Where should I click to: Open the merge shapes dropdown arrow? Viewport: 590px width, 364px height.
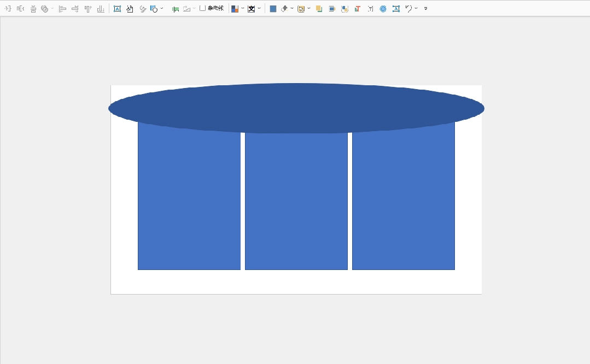tap(52, 8)
